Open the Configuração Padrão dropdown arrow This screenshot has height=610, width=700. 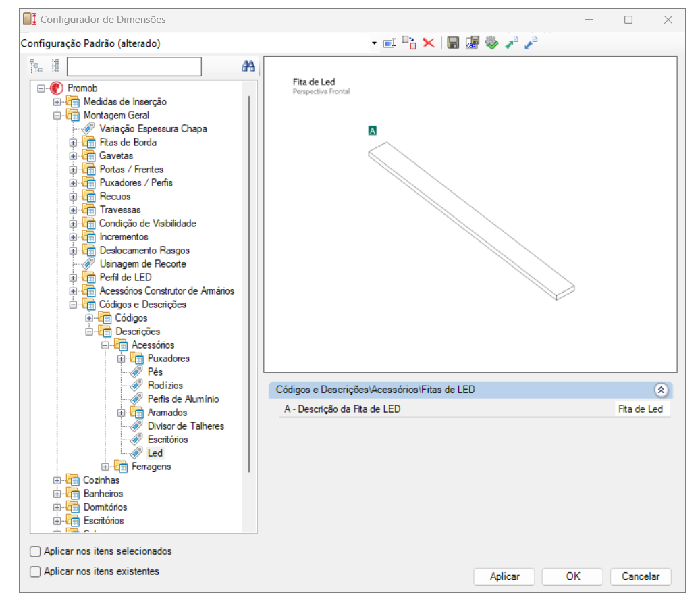pos(374,43)
